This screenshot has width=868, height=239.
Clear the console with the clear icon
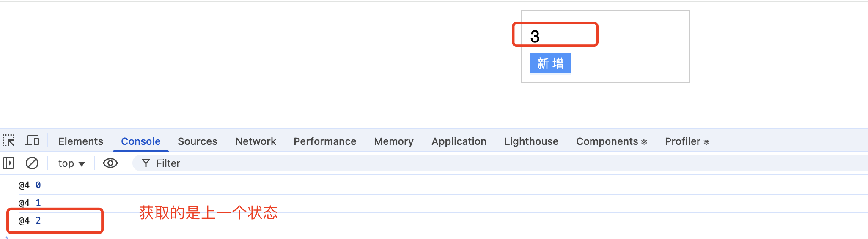click(32, 163)
